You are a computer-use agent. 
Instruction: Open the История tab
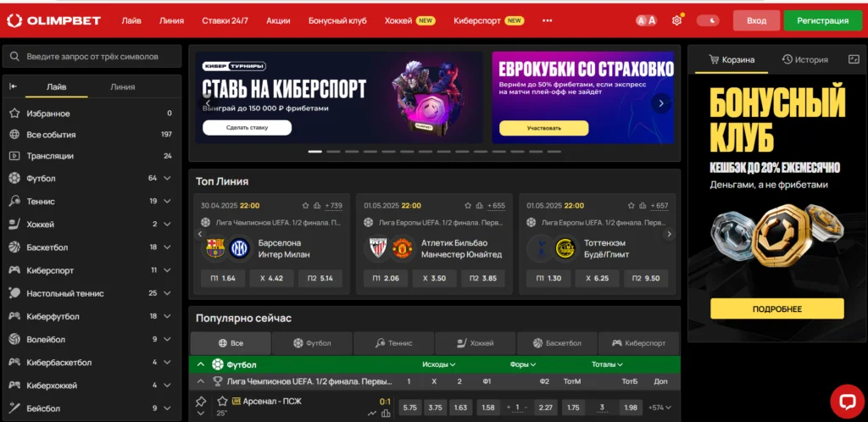point(805,59)
